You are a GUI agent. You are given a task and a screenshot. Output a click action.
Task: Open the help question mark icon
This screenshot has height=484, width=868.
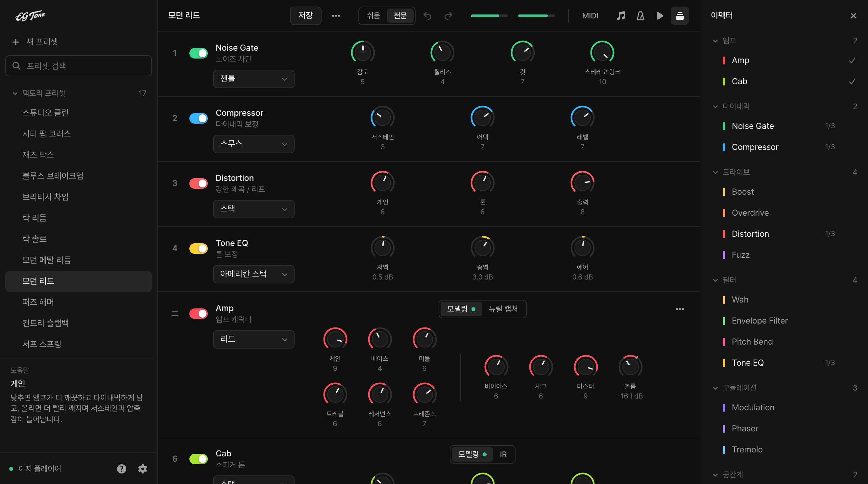(122, 469)
